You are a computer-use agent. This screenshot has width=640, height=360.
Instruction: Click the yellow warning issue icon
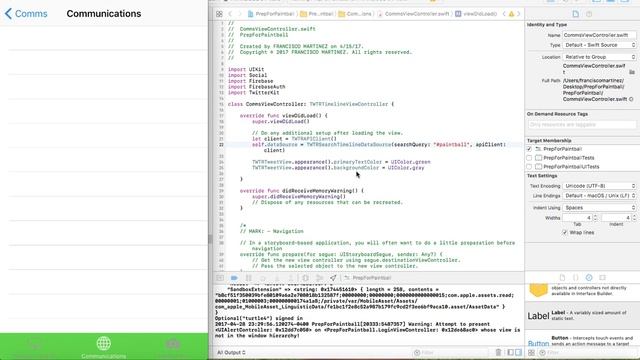[x=511, y=14]
